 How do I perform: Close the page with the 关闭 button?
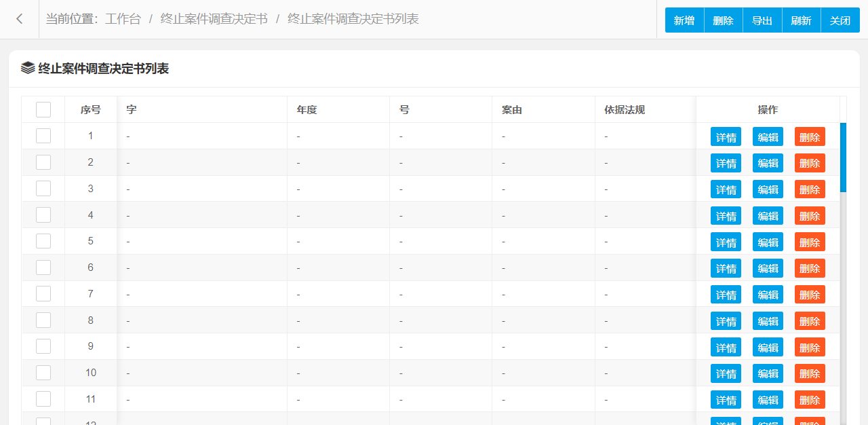(x=840, y=20)
